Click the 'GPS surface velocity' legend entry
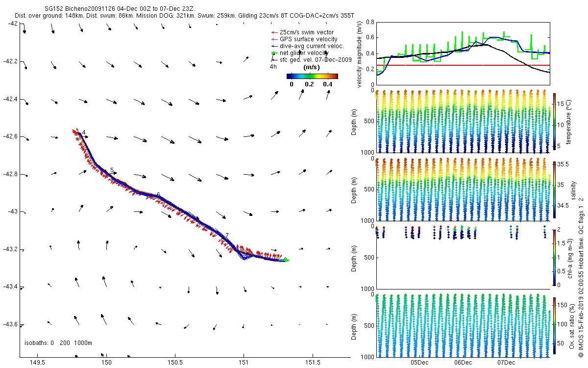Screen dimensions: 588x368 (308, 39)
